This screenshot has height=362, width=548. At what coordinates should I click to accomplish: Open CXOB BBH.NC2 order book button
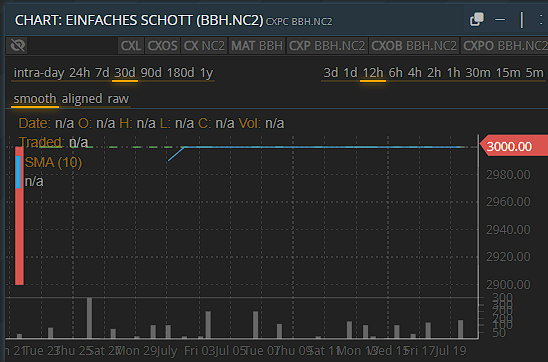pos(414,46)
